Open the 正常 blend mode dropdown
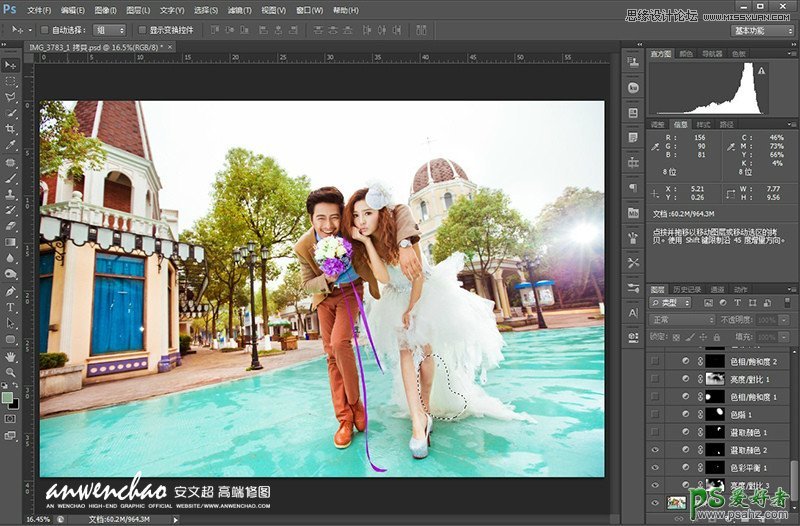Viewport: 800px width, 526px height. [x=683, y=319]
